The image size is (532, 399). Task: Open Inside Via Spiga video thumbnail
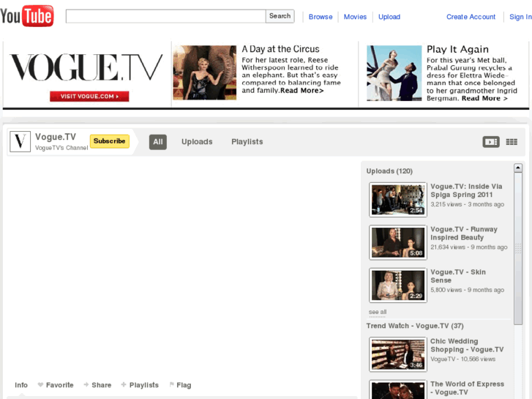click(x=397, y=200)
